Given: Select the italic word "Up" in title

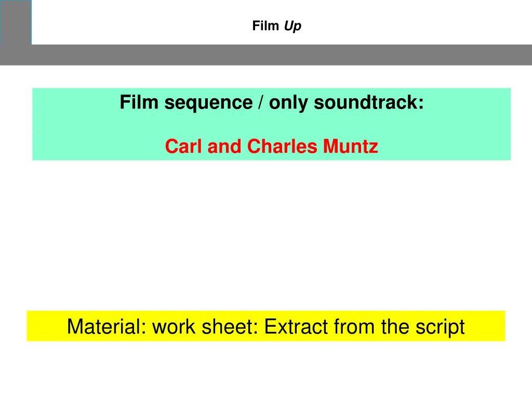Looking at the screenshot, I should point(292,26).
